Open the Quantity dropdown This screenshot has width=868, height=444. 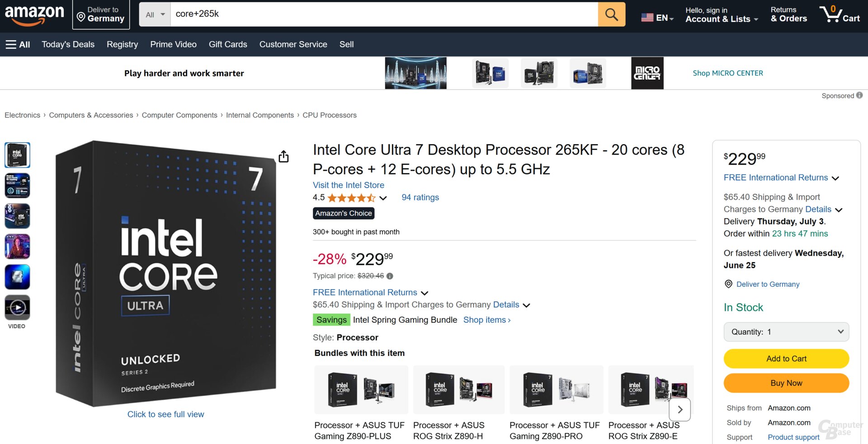(786, 332)
